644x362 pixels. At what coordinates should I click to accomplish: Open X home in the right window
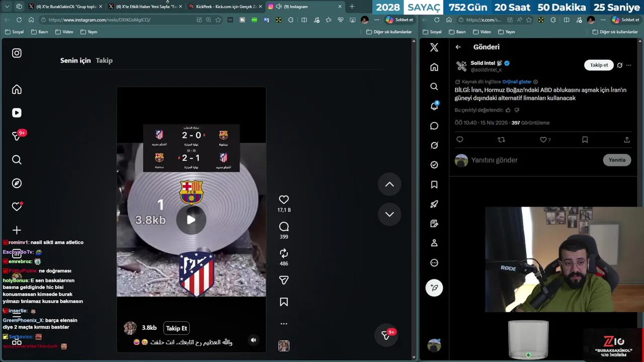pos(434,67)
